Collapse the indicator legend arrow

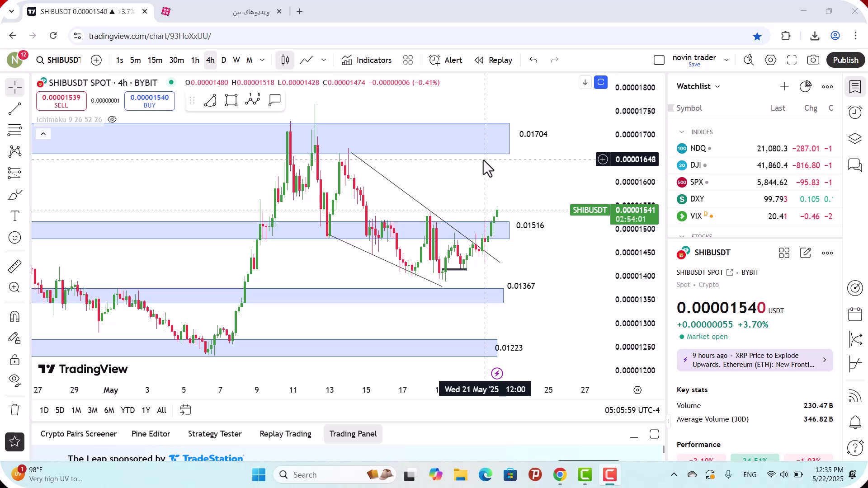(x=43, y=134)
